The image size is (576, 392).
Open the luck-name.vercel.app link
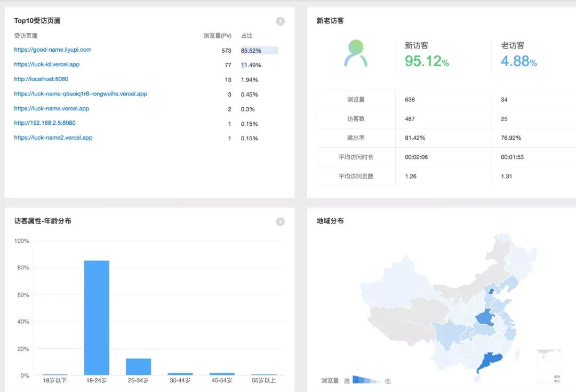(x=52, y=108)
